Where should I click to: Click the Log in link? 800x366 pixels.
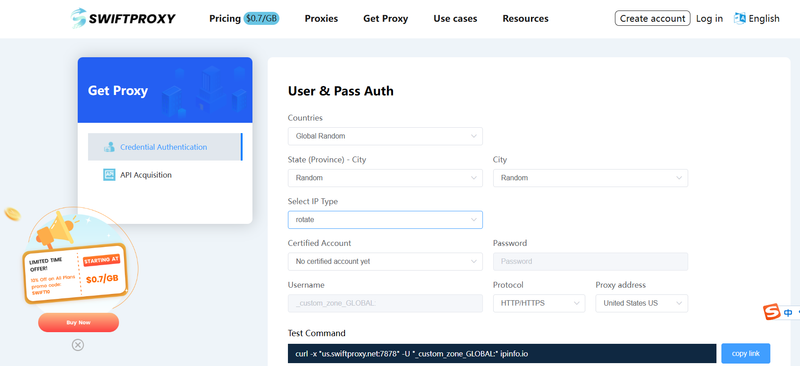(x=709, y=18)
